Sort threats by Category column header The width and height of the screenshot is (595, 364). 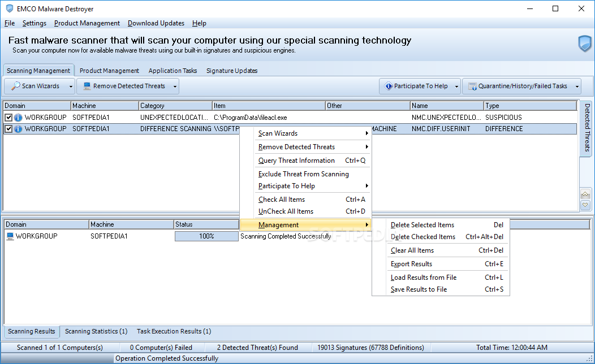pyautogui.click(x=175, y=106)
